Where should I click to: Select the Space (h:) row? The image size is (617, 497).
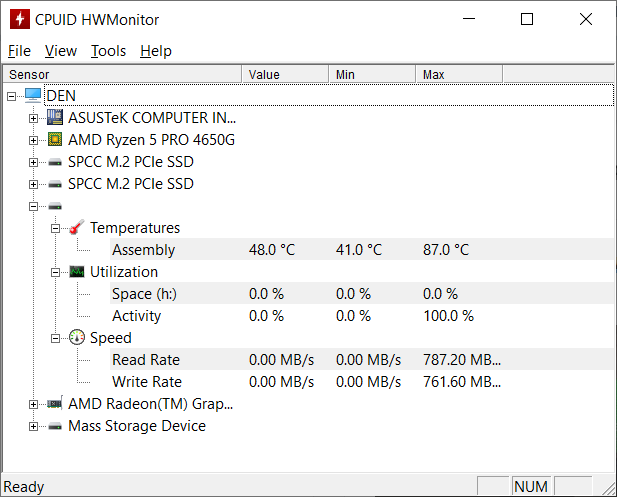(x=362, y=294)
